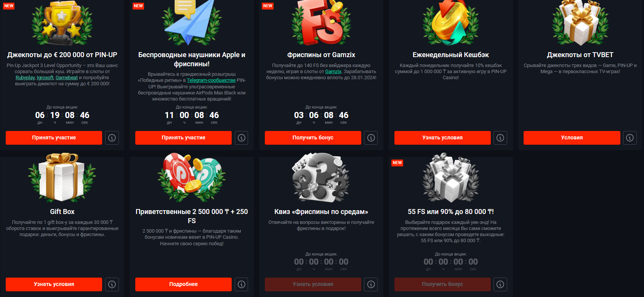644x297 pixels.
Task: Open info icon for PIN-UP Jackpots promo
Action: 112,138
